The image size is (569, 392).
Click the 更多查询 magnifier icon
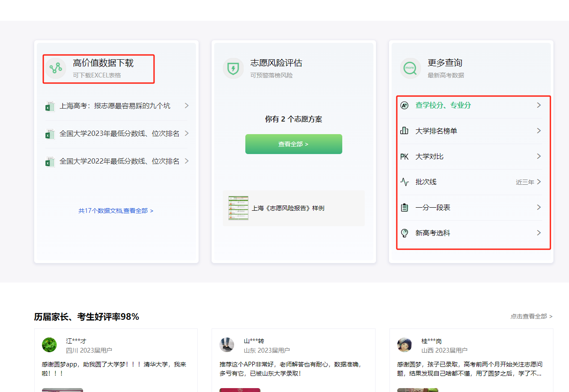[410, 68]
